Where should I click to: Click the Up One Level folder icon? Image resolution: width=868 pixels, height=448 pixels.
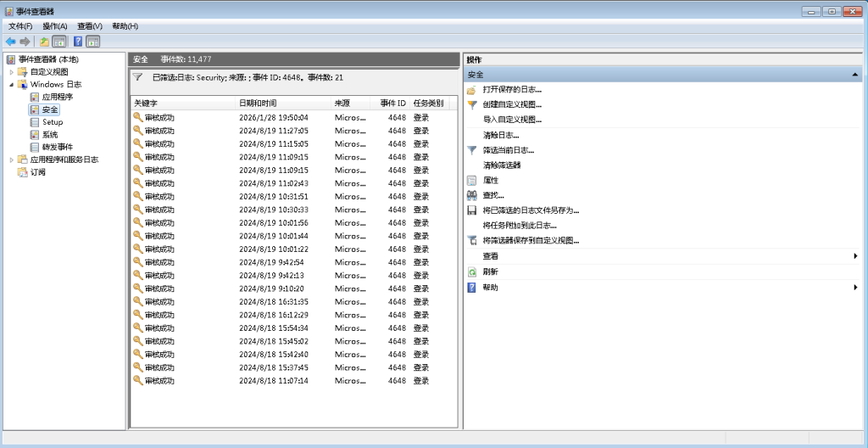(44, 42)
